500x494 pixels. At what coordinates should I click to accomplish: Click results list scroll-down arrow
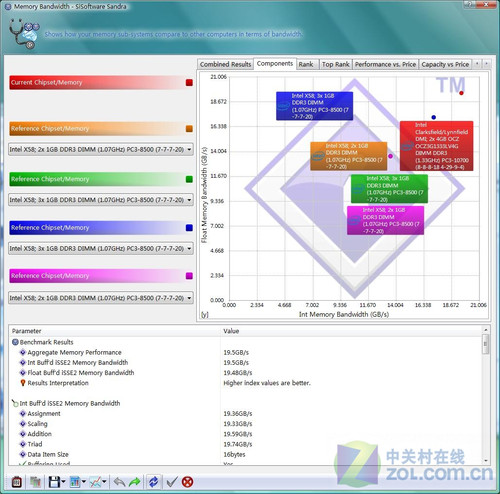tap(486, 460)
